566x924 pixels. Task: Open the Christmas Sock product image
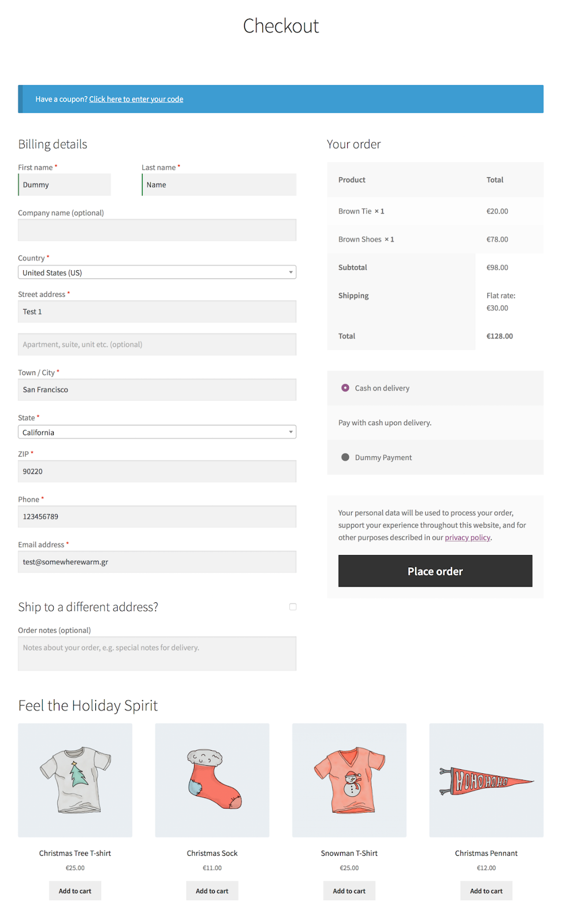point(212,780)
